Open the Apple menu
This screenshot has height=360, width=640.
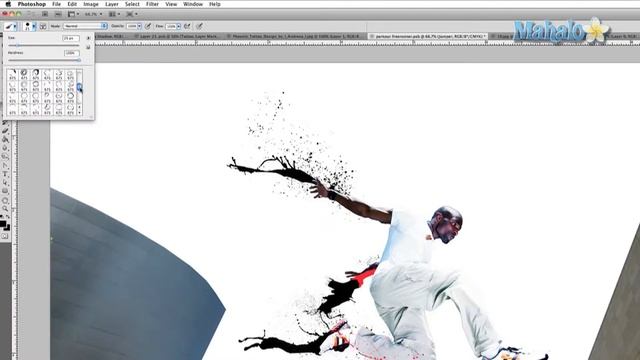[x=8, y=4]
